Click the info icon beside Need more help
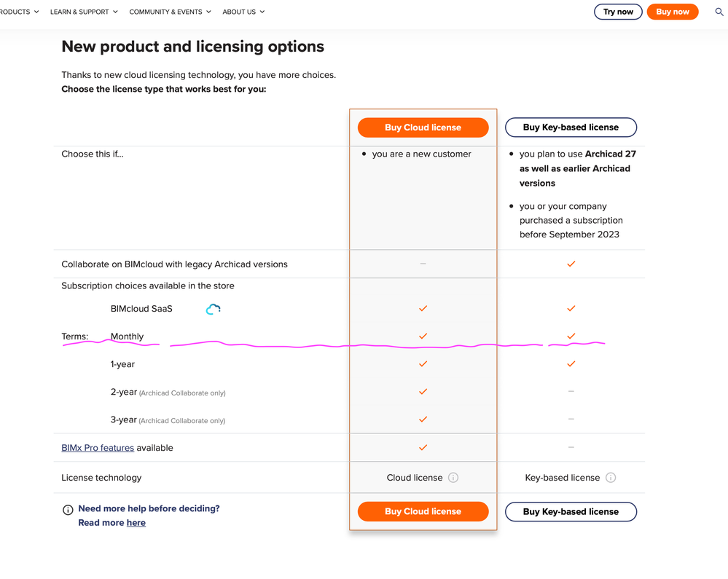Screen dimensions: 728x579 point(68,510)
